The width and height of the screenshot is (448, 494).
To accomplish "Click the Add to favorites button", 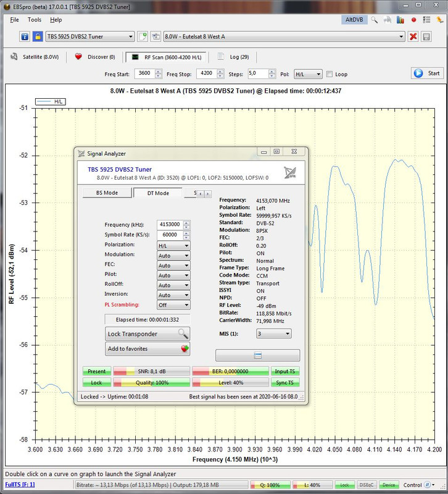I will point(147,348).
